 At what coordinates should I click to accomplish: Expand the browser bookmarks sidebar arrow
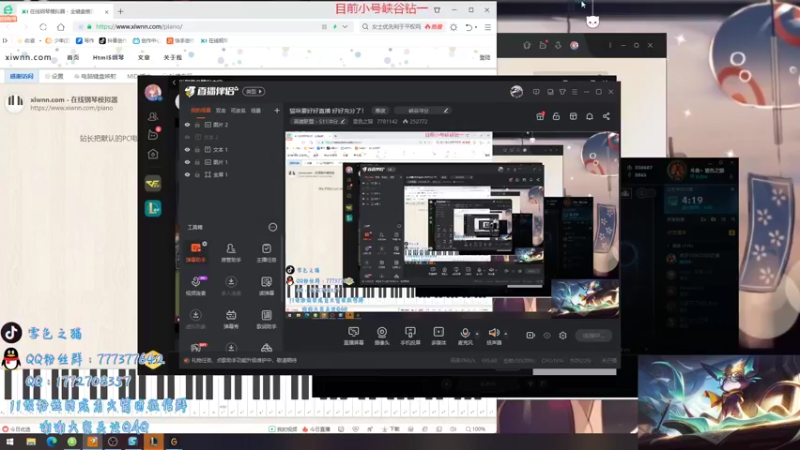tap(5, 40)
